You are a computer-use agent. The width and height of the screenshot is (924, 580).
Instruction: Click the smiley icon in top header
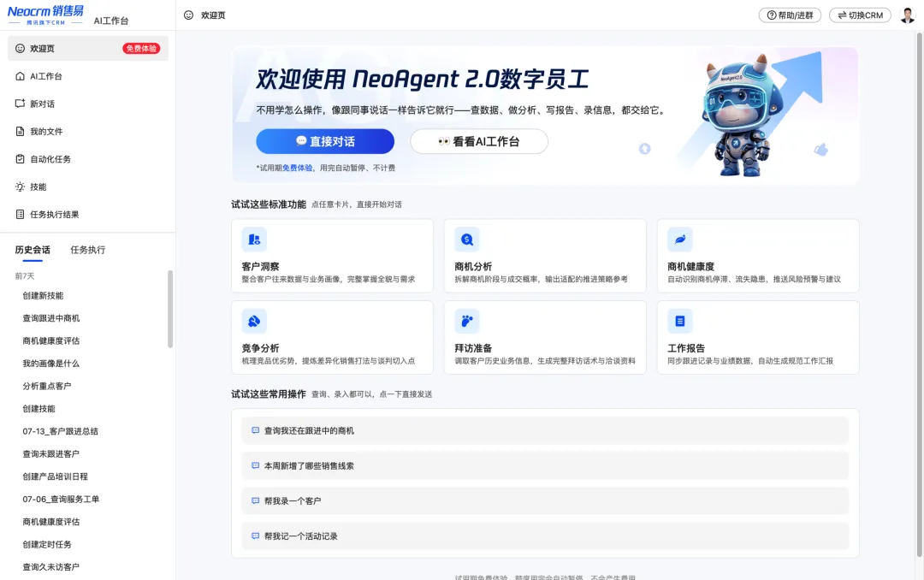(x=188, y=15)
